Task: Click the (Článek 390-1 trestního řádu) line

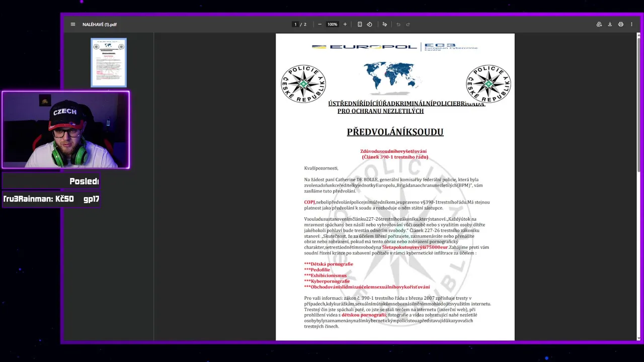Action: (x=395, y=157)
